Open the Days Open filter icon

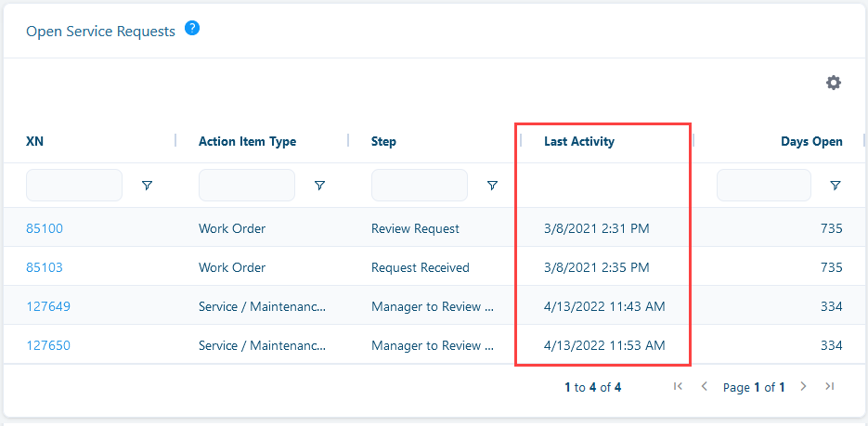[836, 186]
